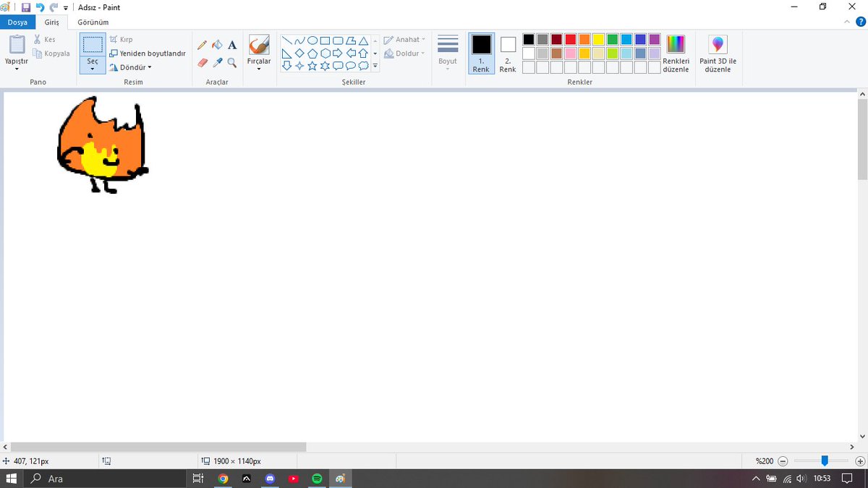
Task: Select the Magnifier tool
Action: pos(232,63)
